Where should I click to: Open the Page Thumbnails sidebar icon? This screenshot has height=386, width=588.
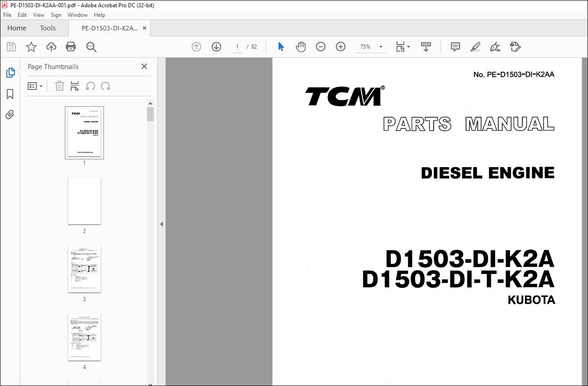point(10,73)
